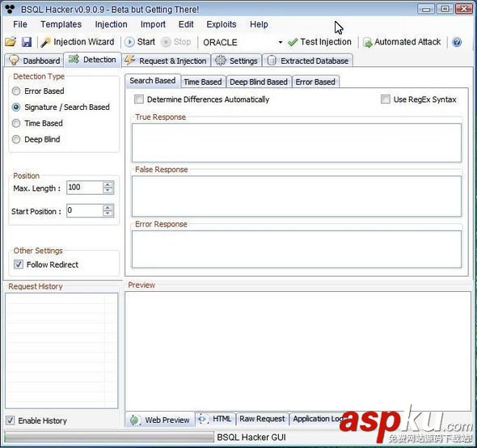Switch to Search Based sub-tab
This screenshot has height=448, width=477.
(x=153, y=81)
